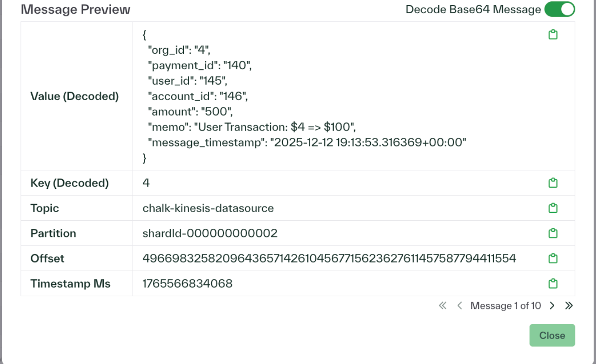Go to the previous message
Screen dimensions: 596x364
click(x=460, y=306)
